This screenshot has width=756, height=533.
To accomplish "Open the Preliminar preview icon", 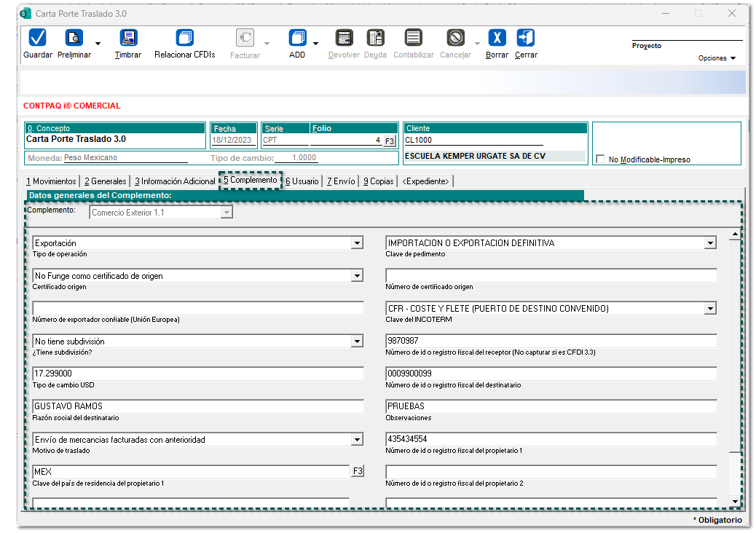I will point(74,39).
